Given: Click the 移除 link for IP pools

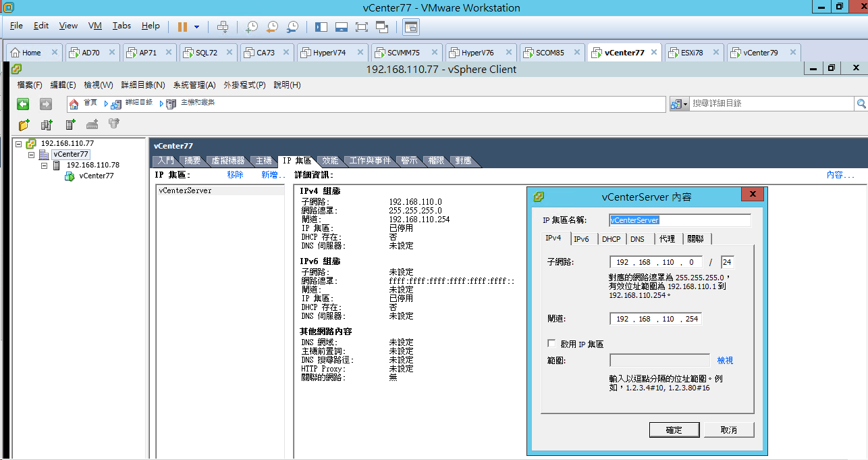Looking at the screenshot, I should click(x=236, y=175).
